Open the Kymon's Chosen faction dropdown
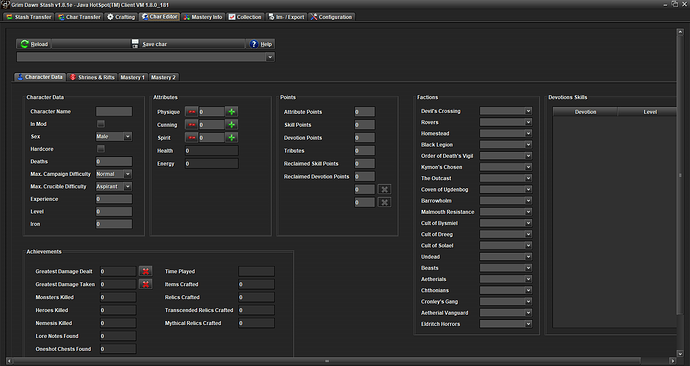The image size is (690, 366). pyautogui.click(x=506, y=167)
